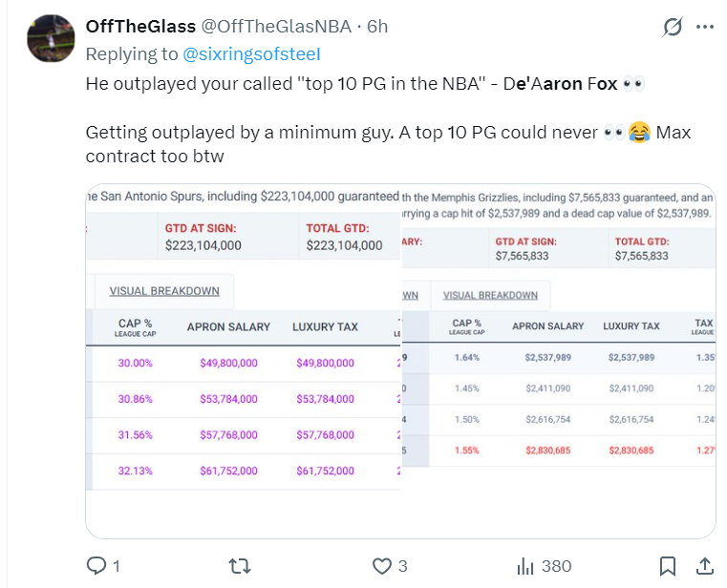The height and width of the screenshot is (588, 727).
Task: Select left image Visual Breakdown tab
Action: click(164, 291)
